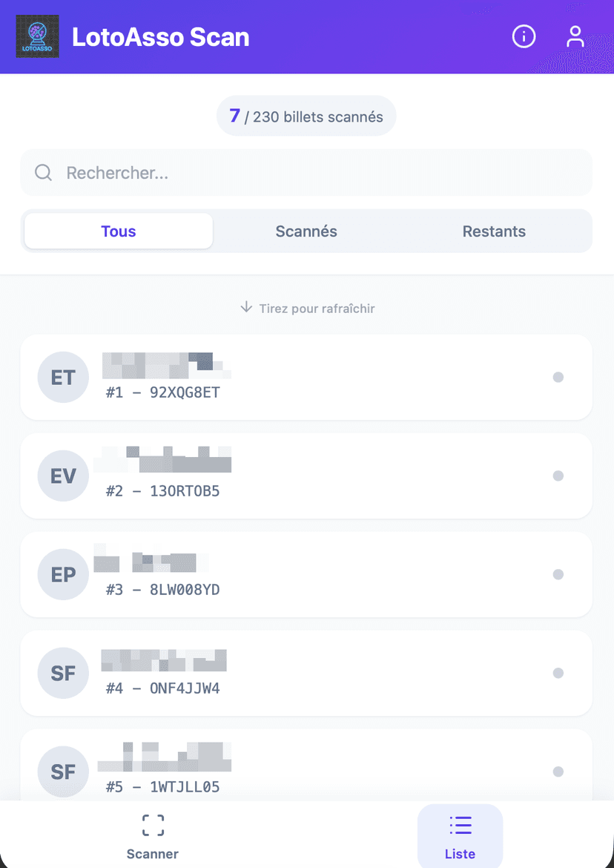Click the ET avatar circle

(x=63, y=377)
